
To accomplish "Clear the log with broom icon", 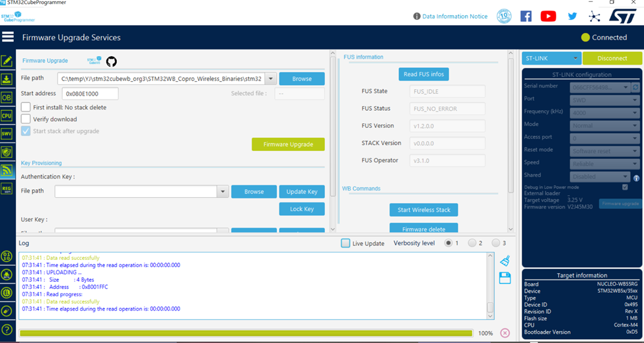I will pyautogui.click(x=505, y=261).
